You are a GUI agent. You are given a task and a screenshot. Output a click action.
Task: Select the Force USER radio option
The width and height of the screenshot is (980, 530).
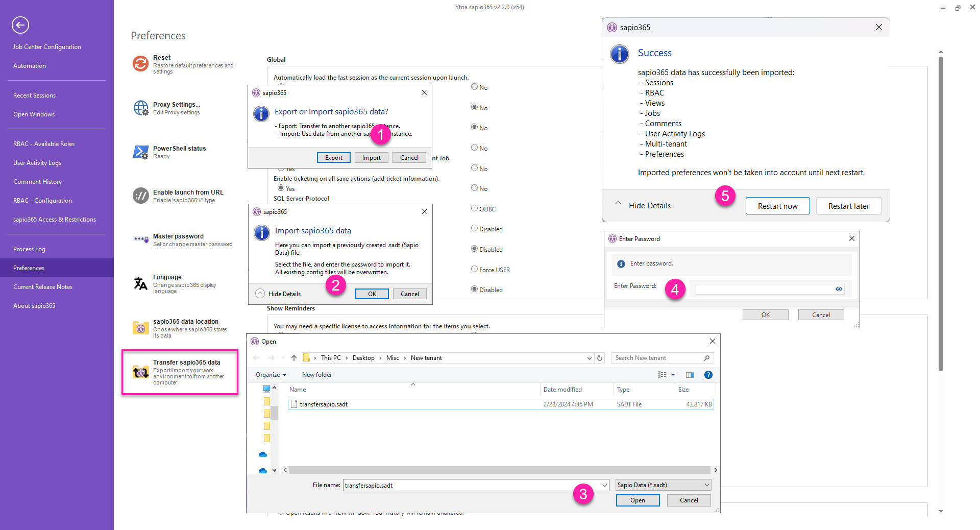474,269
